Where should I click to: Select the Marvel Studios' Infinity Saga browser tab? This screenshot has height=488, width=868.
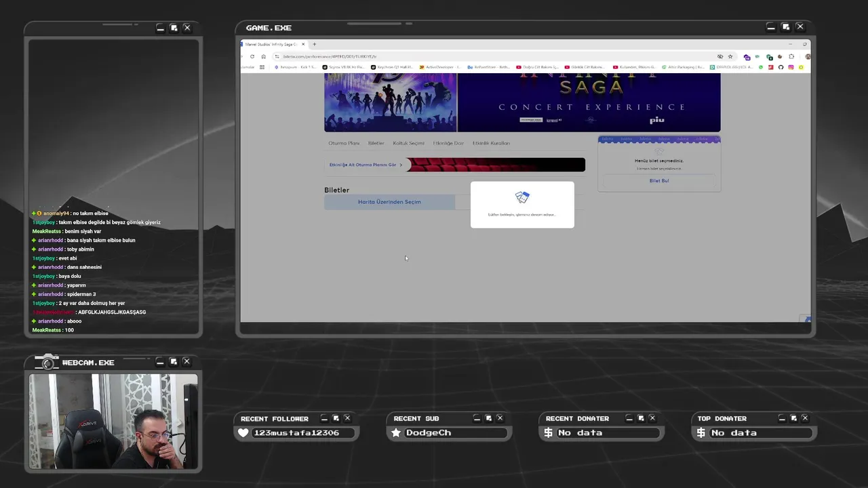click(x=273, y=44)
